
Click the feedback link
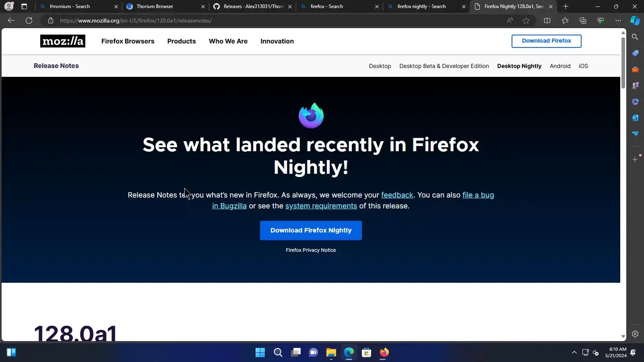pyautogui.click(x=397, y=195)
